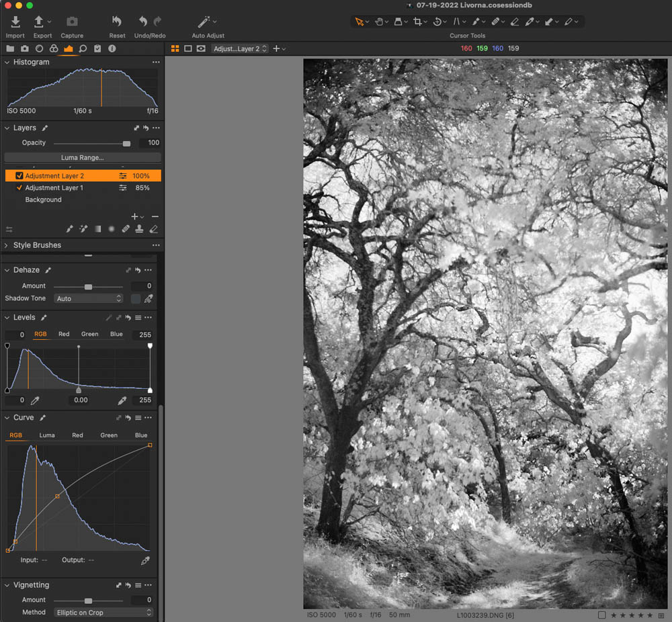This screenshot has height=622, width=672.
Task: Select the Draw Mask brush in Layers toolbar
Action: 70,229
